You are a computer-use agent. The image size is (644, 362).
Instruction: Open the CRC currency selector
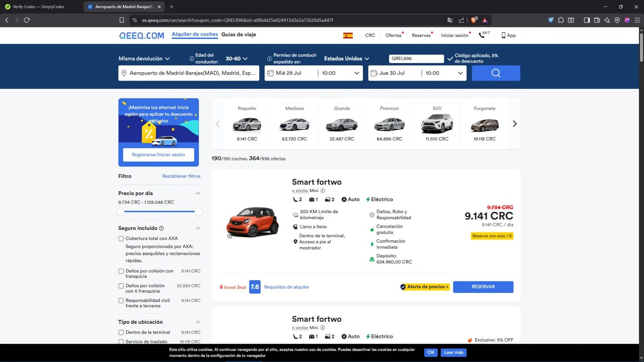pyautogui.click(x=370, y=36)
